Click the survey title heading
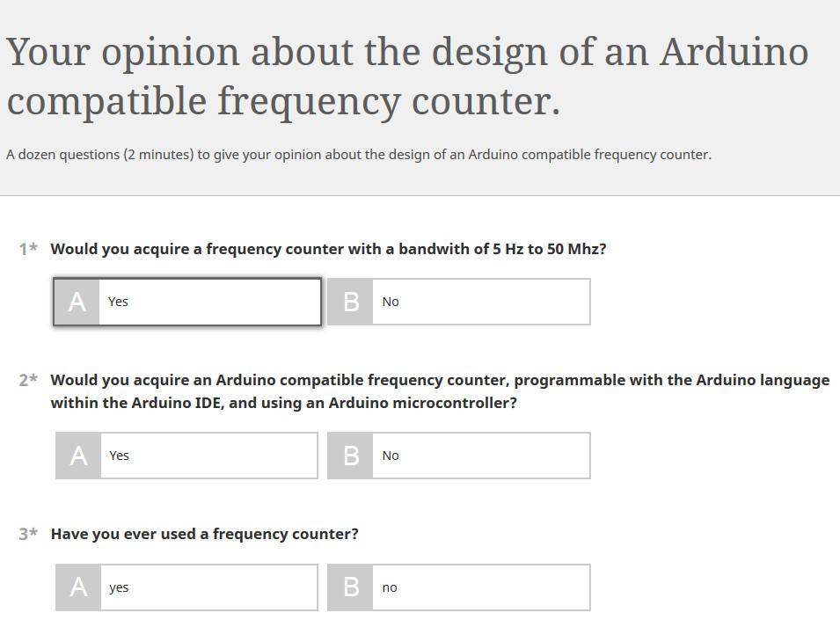The width and height of the screenshot is (840, 620). [x=407, y=76]
